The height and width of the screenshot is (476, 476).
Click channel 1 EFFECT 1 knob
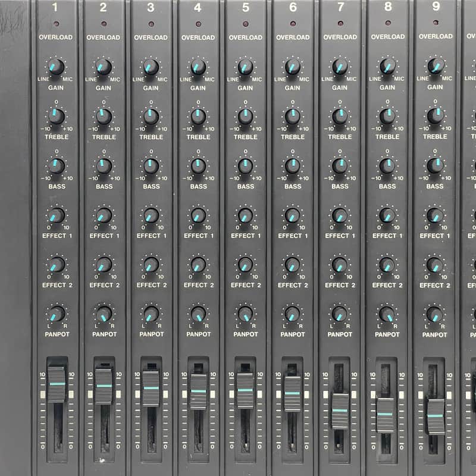pos(57,215)
